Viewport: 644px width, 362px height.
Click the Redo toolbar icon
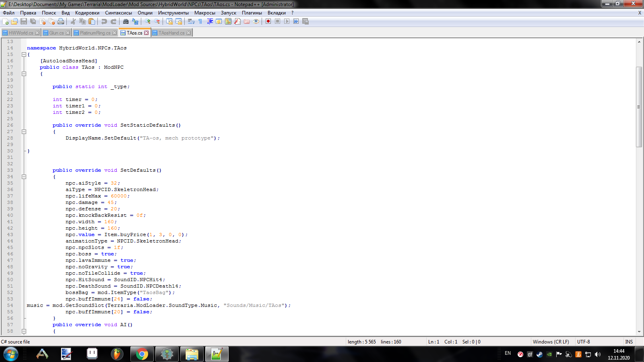click(114, 21)
